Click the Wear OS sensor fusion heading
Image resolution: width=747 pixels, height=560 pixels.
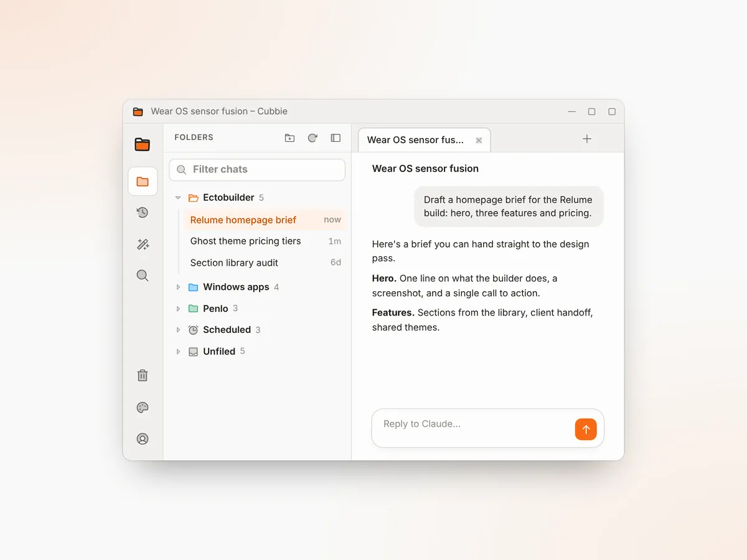(x=425, y=169)
